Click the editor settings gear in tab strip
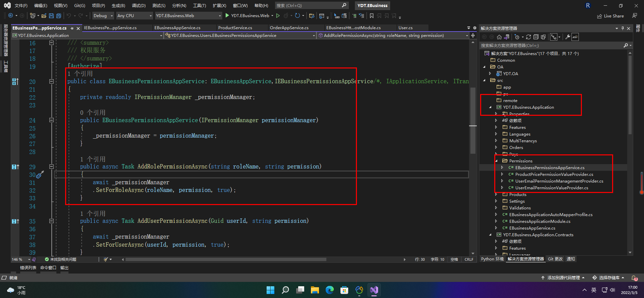 coord(475,28)
